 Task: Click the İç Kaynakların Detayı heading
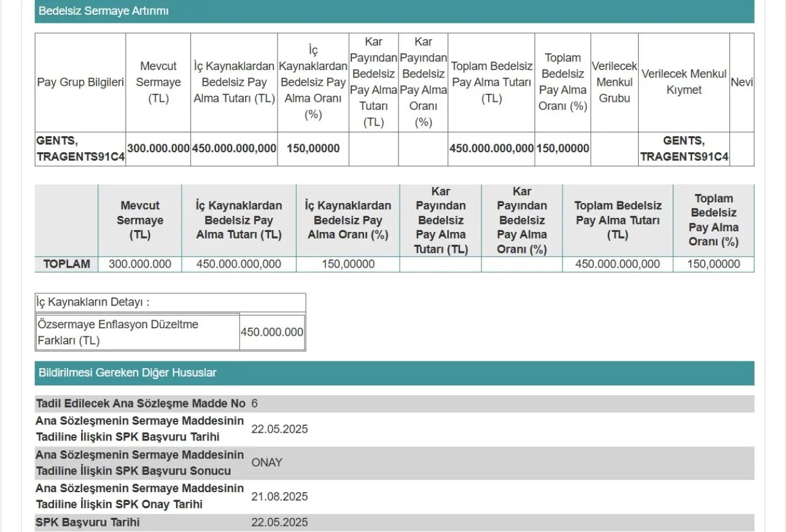93,303
